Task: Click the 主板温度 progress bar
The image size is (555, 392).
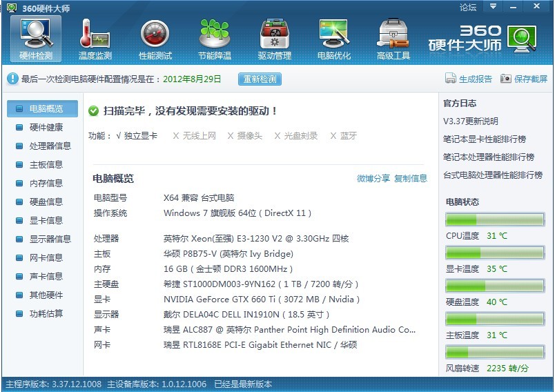Action: point(495,319)
